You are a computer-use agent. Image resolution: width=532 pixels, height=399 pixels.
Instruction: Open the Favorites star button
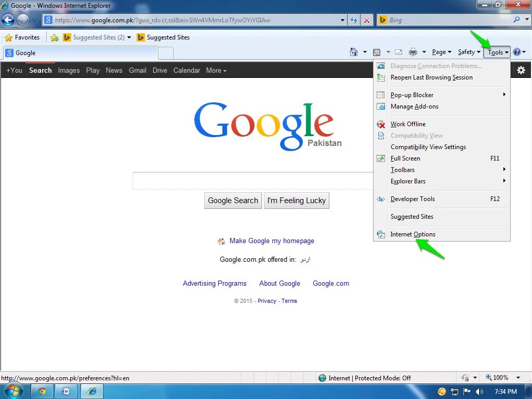coord(22,37)
